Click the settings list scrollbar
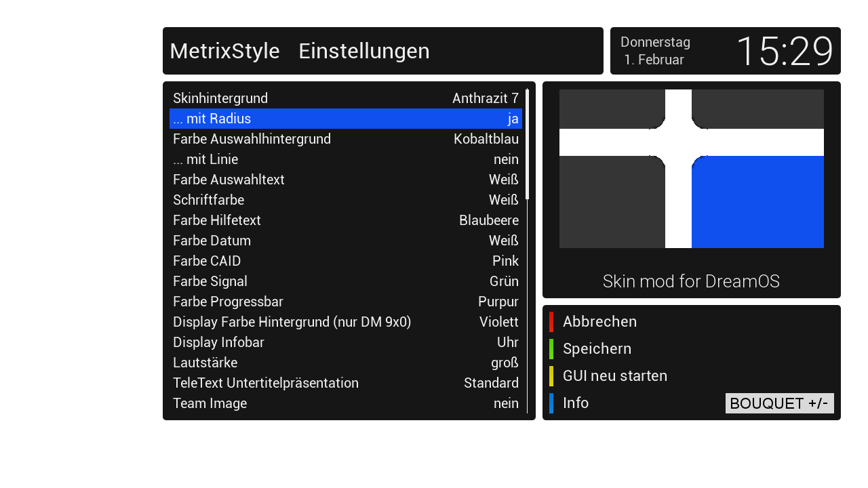The width and height of the screenshot is (868, 488). pyautogui.click(x=527, y=251)
